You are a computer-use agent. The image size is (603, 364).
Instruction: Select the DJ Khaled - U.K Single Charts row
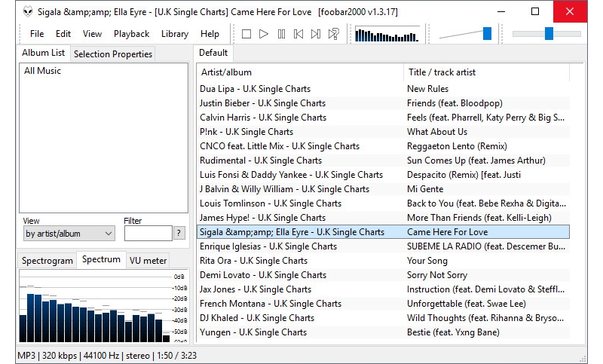pyautogui.click(x=384, y=318)
